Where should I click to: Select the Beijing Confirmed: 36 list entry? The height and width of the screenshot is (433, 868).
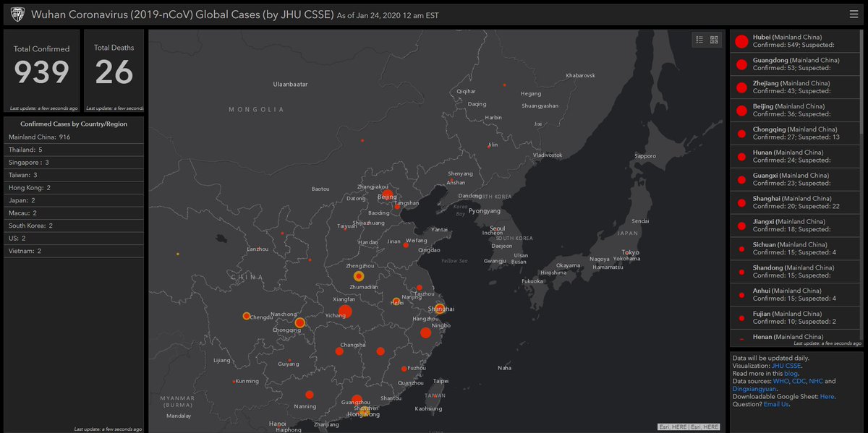793,110
